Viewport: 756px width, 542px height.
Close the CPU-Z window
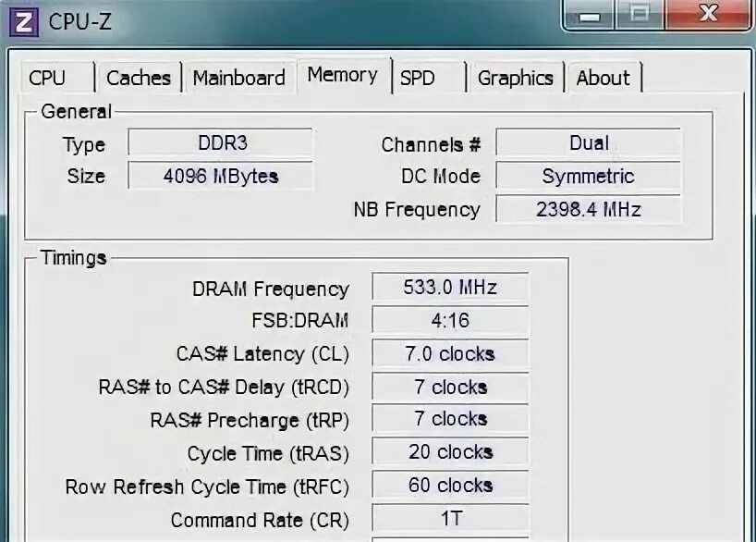click(708, 15)
